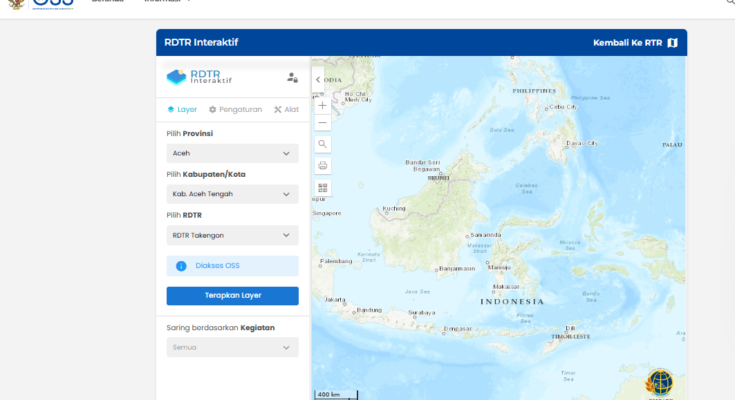Click the Banjarmasin label on the map

457,269
